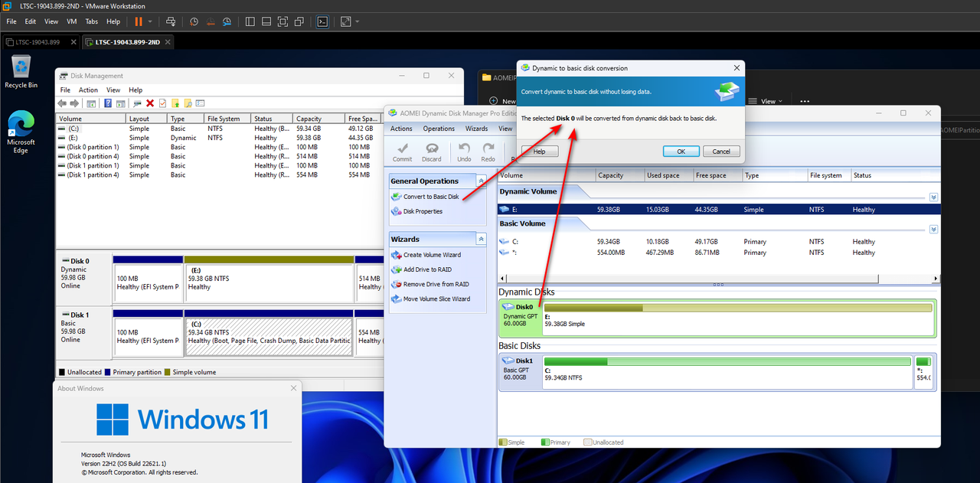Open the VM menu in VMware Workstation
The image size is (980, 483).
pyautogui.click(x=72, y=21)
